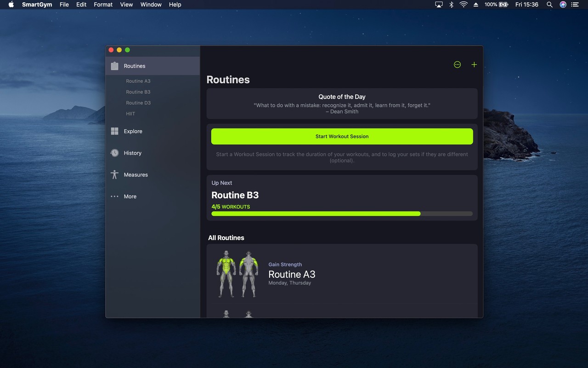588x368 pixels.
Task: Select Routine B3 in the sidebar
Action: (x=138, y=92)
